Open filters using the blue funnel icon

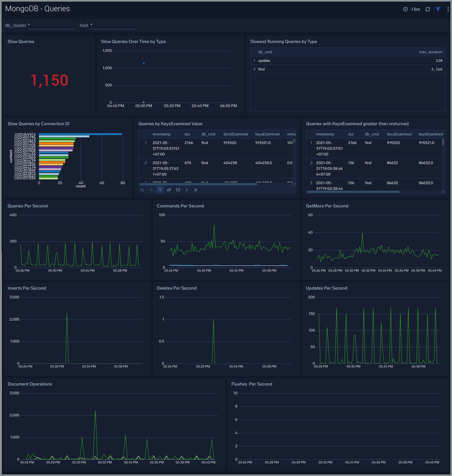click(x=438, y=9)
